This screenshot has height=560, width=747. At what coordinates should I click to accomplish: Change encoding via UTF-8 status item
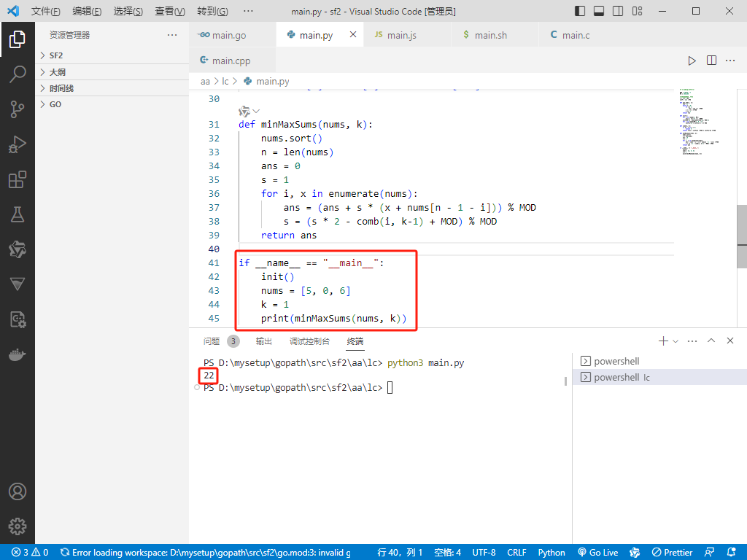pyautogui.click(x=484, y=553)
